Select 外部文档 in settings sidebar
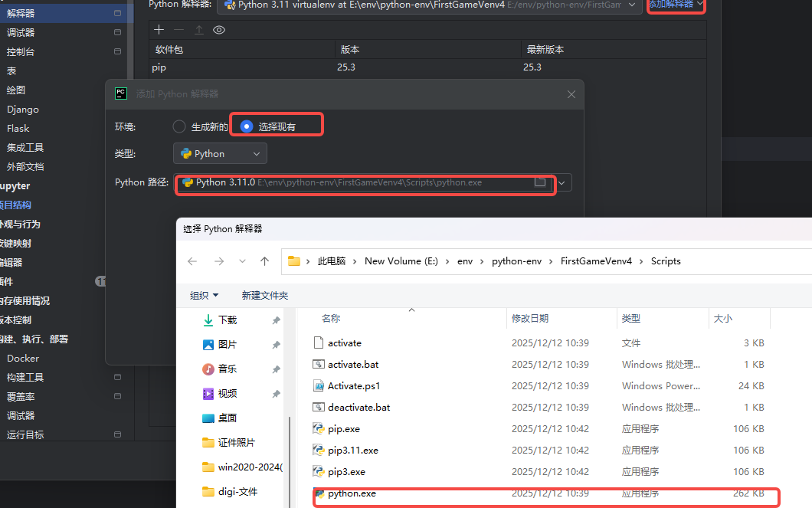Screen dimensions: 812x508 pos(25,167)
